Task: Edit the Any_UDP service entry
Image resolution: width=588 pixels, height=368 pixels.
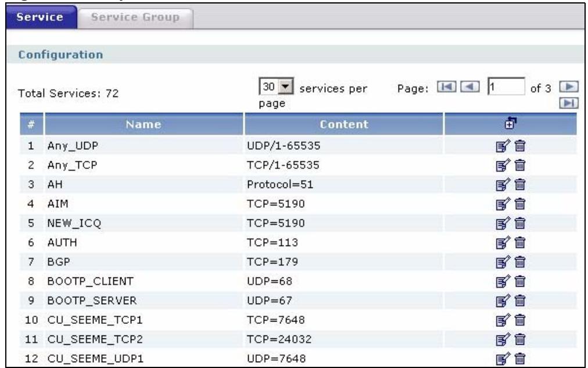Action: (503, 146)
